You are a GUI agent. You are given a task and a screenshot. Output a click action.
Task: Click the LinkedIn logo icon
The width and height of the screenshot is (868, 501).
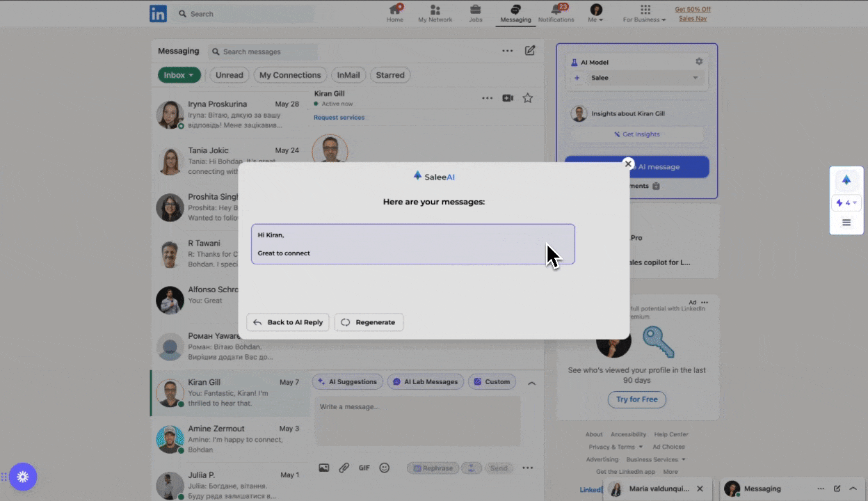pos(158,13)
